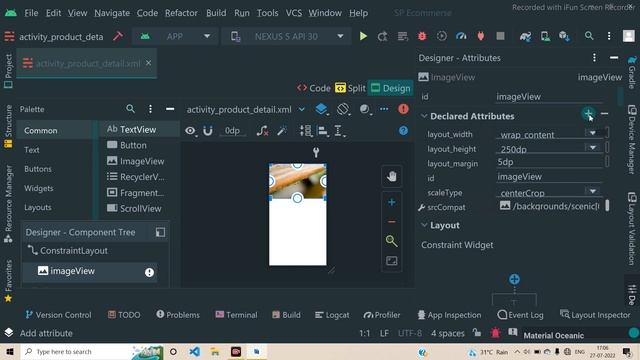Viewport: 640px width, 360px height.
Task: Open Palette options three-dot menu
Action: (150, 109)
